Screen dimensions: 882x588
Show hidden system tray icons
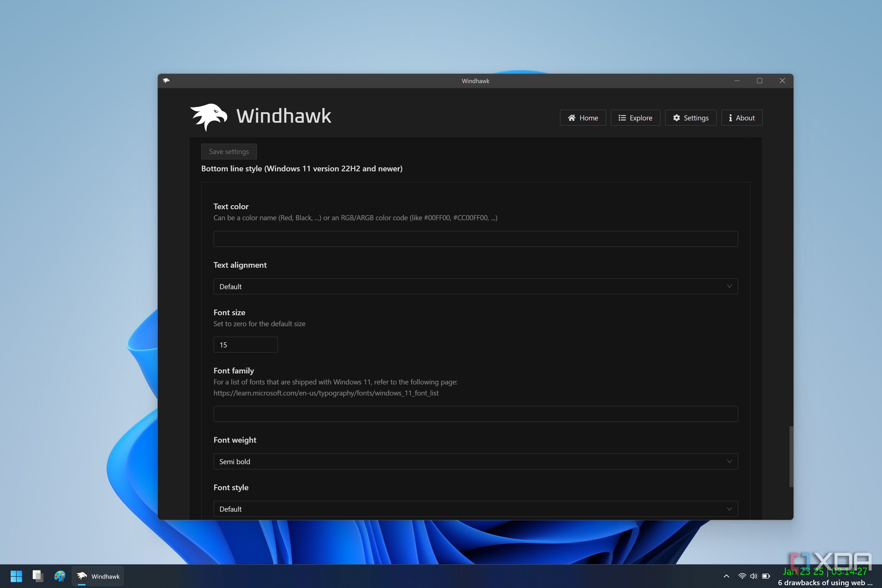[x=726, y=576]
